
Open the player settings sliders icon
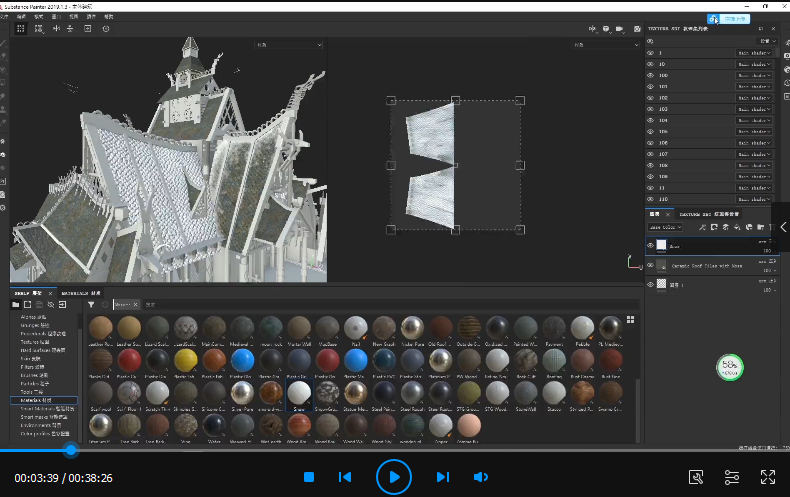click(732, 477)
